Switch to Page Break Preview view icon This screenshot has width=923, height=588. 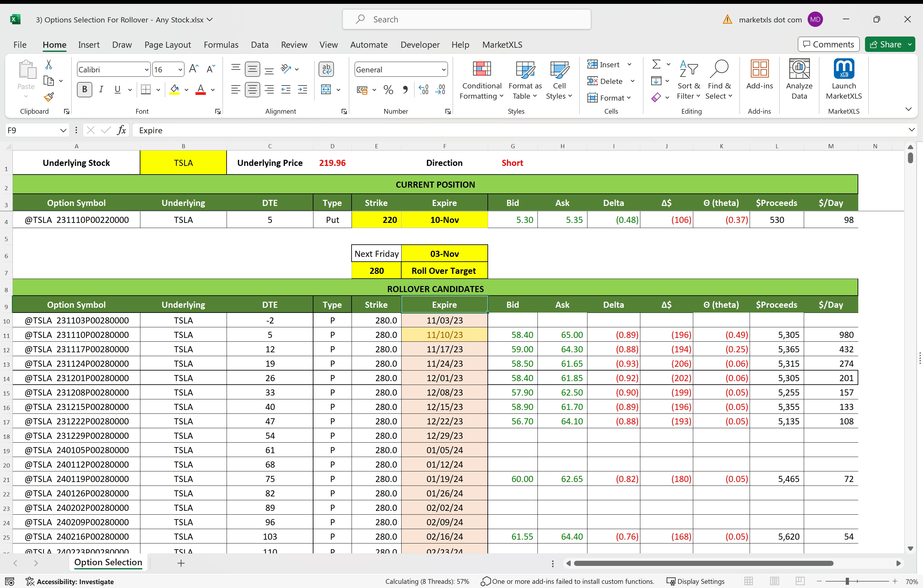point(800,581)
